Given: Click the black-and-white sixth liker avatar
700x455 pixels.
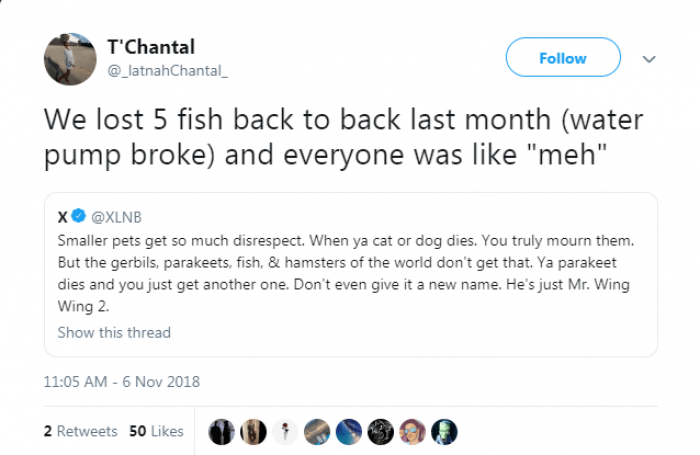Looking at the screenshot, I should 381,431.
